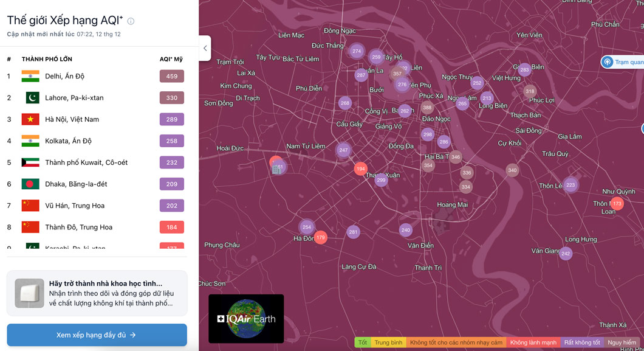Viewport: 644px width, 351px height.
Task: Click the Pakistan flag next to Lahore
Action: tap(30, 98)
